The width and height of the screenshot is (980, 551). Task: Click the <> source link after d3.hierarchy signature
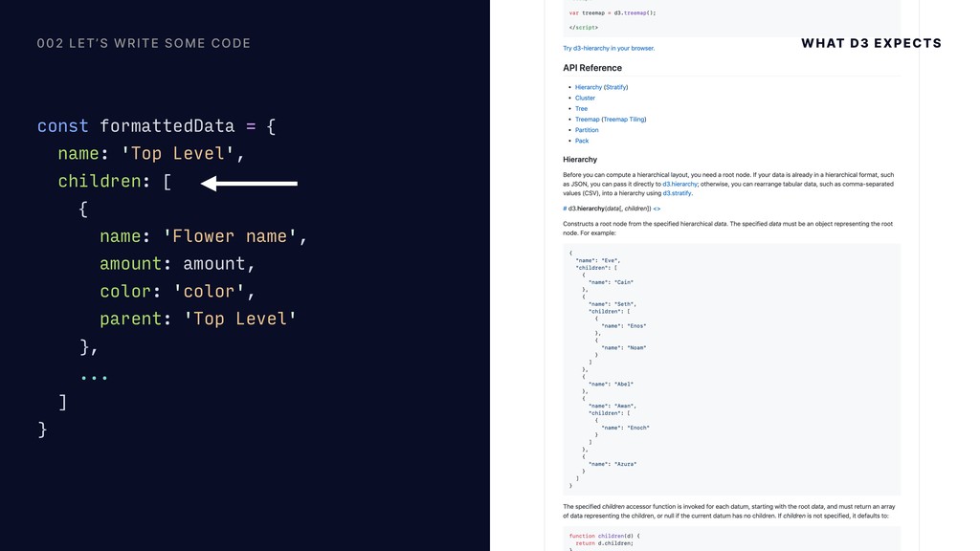click(x=657, y=209)
